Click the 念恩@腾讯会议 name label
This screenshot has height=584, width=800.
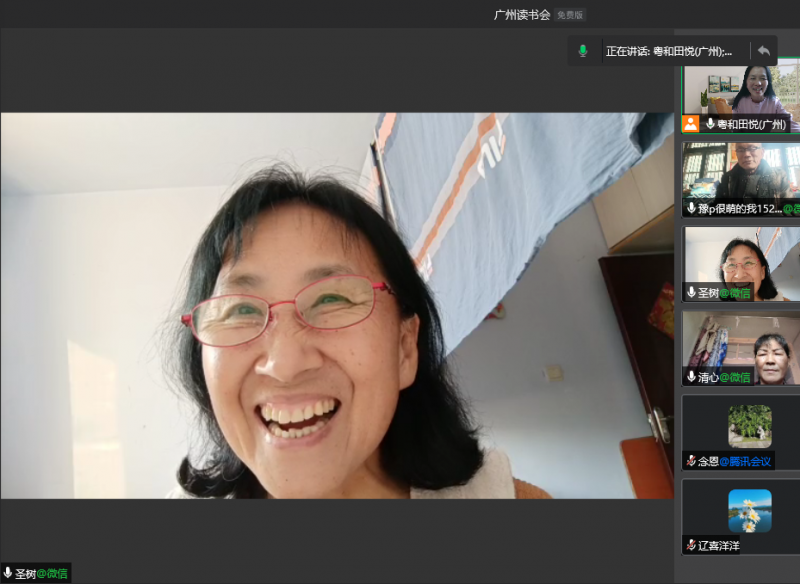click(734, 461)
